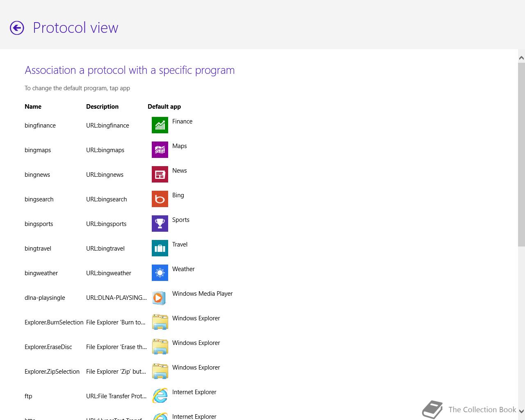Click File Explorer 'Burn to...' description
This screenshot has height=420, width=525.
click(116, 322)
